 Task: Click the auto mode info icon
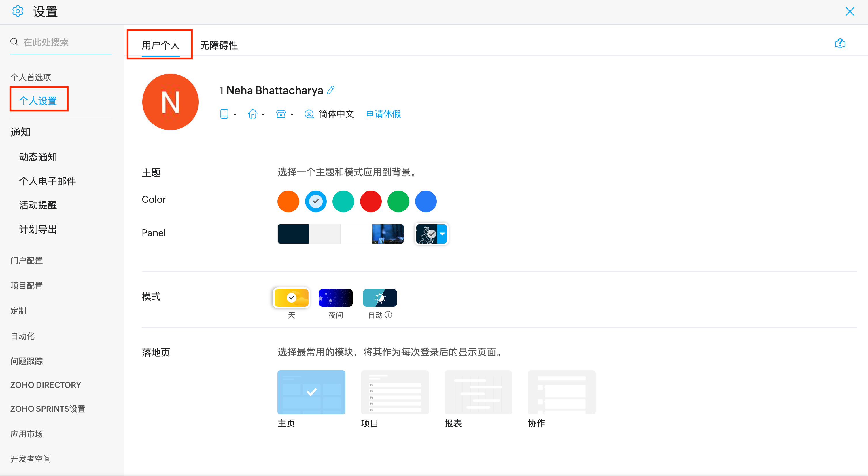point(389,315)
